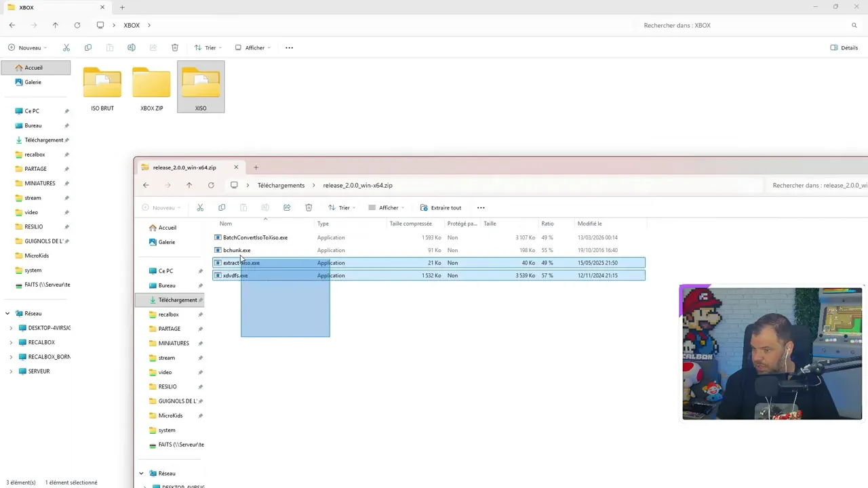868x488 pixels.
Task: Open Trier sort dropdown in XBOX window
Action: (x=208, y=47)
